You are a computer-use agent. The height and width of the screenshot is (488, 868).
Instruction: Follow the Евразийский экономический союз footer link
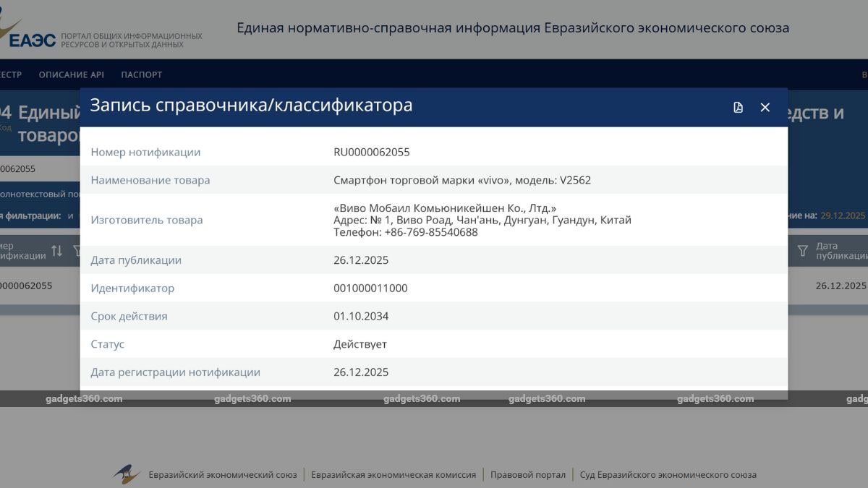tap(223, 475)
